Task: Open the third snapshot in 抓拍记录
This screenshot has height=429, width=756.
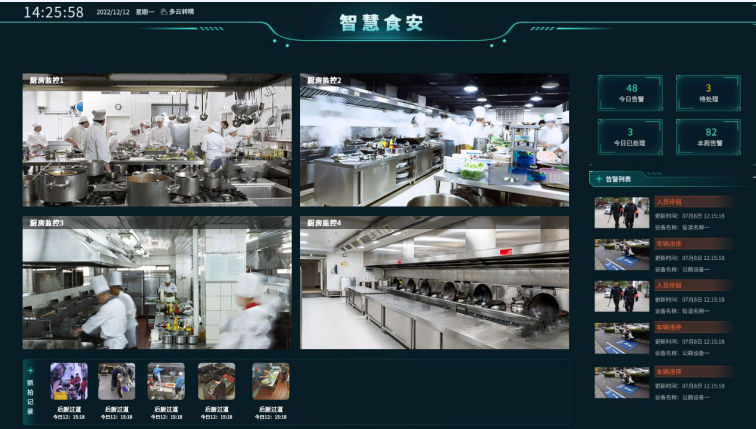Action: click(x=166, y=381)
